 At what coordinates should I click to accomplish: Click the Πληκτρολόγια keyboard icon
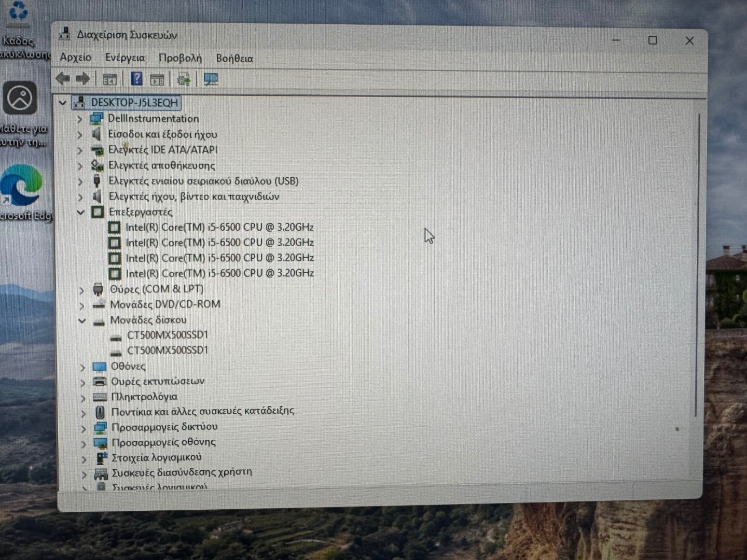100,397
